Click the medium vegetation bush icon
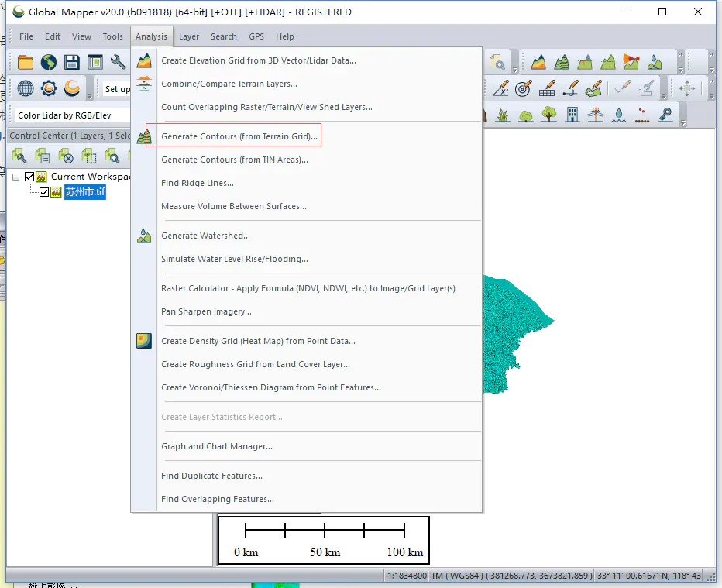The image size is (722, 588). [x=526, y=115]
